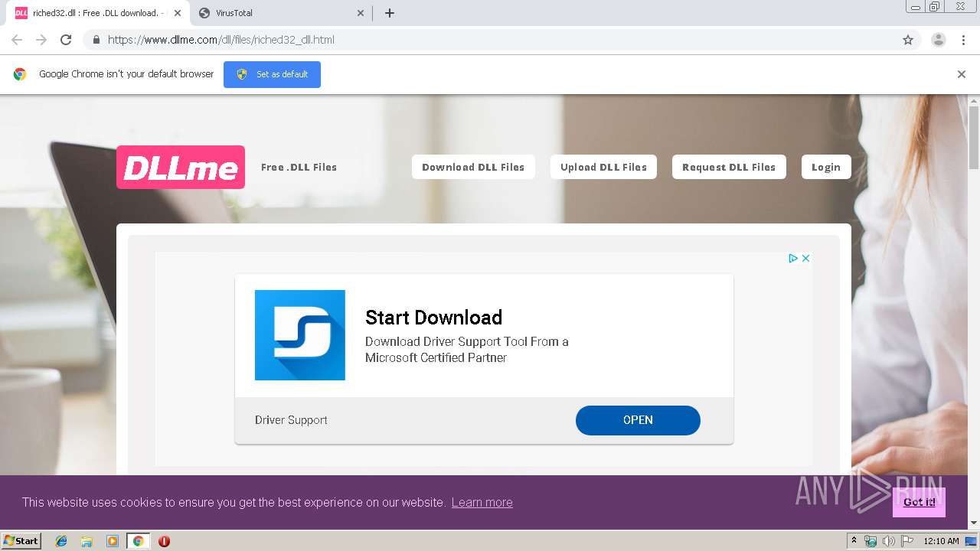Click the Login menu item
This screenshot has width=980, height=551.
click(826, 167)
